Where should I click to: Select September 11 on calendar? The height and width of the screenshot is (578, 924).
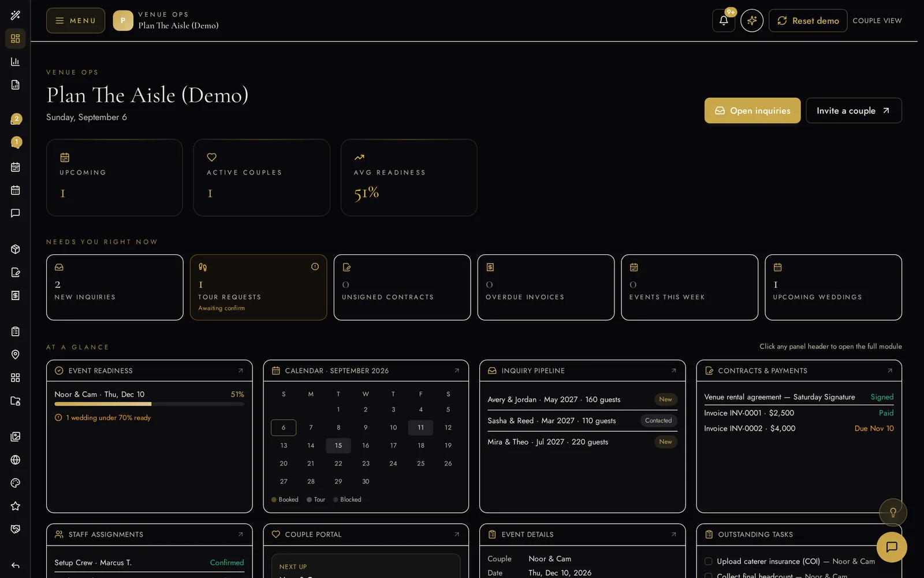coord(420,428)
